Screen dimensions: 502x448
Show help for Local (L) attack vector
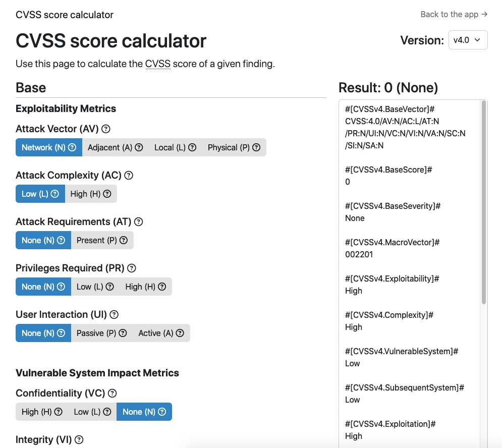(x=192, y=147)
